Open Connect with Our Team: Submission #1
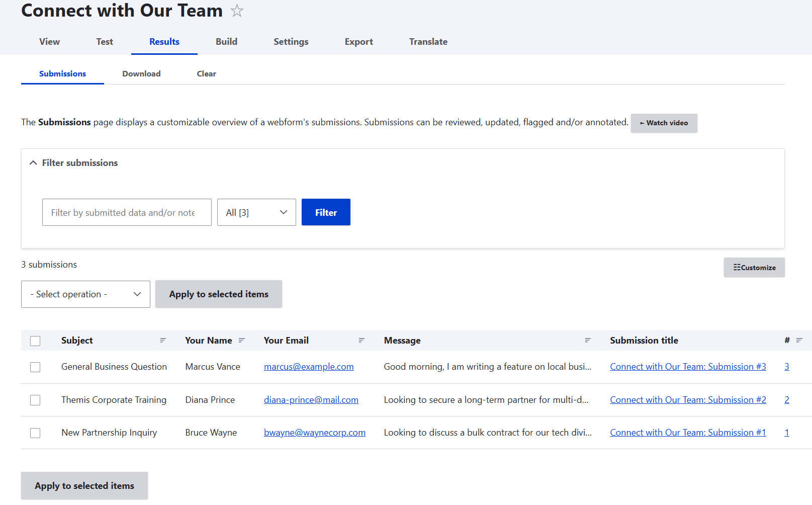Image resolution: width=812 pixels, height=505 pixels. click(688, 433)
